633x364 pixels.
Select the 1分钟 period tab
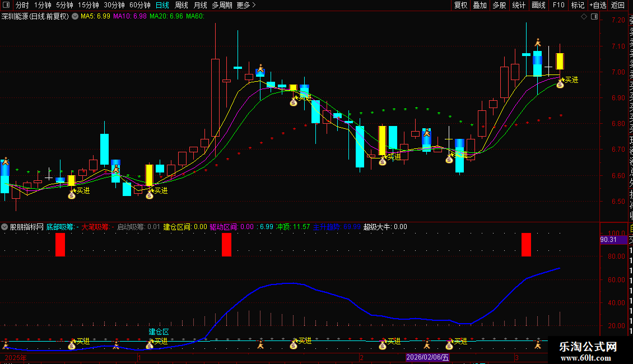point(43,5)
